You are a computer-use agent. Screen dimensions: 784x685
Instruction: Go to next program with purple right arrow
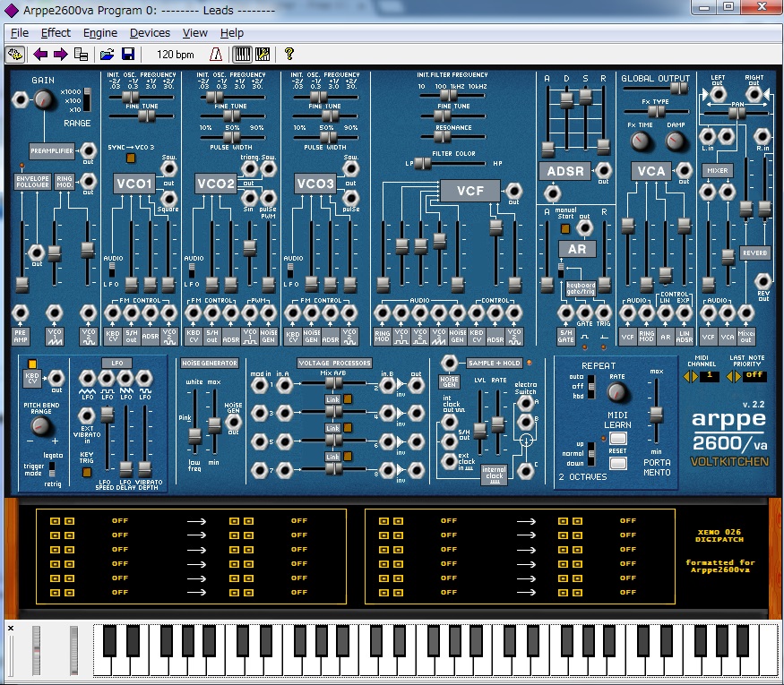pyautogui.click(x=61, y=54)
